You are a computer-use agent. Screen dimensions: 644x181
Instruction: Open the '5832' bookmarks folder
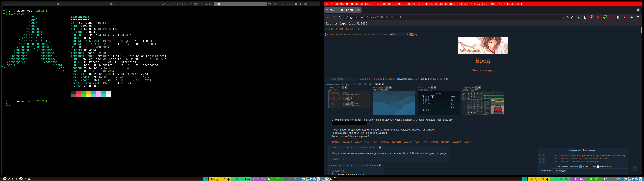(x=362, y=23)
